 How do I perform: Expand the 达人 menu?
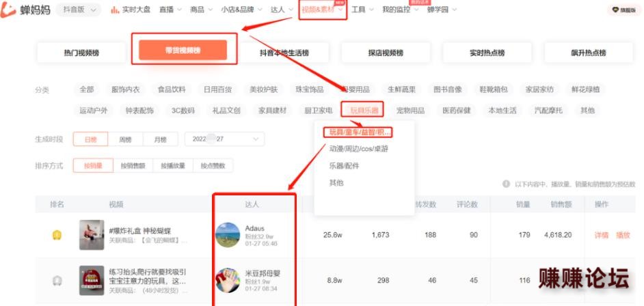pos(282,10)
